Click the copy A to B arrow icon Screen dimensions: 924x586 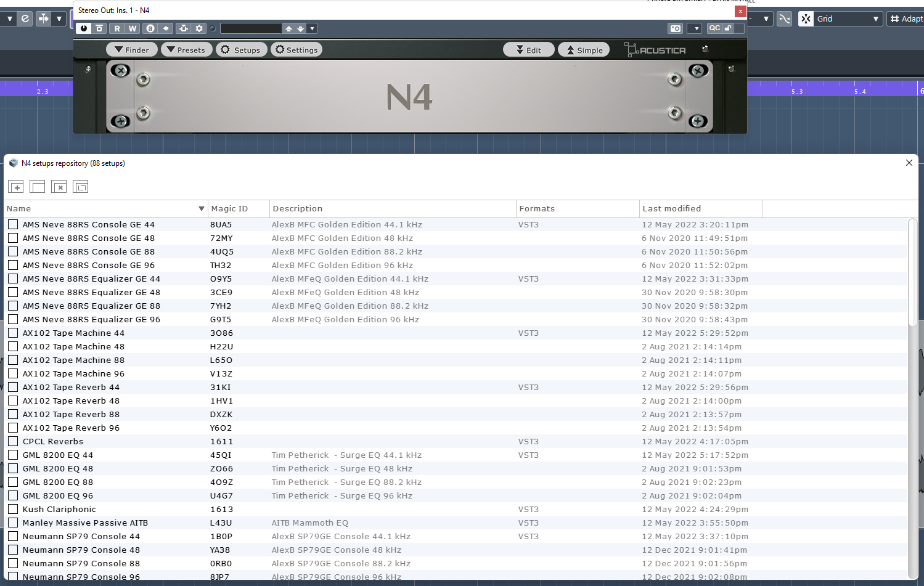(x=166, y=28)
